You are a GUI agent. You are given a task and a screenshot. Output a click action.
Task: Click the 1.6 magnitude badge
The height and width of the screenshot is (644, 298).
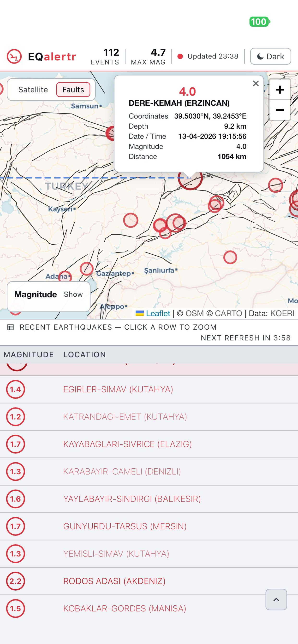point(16,499)
